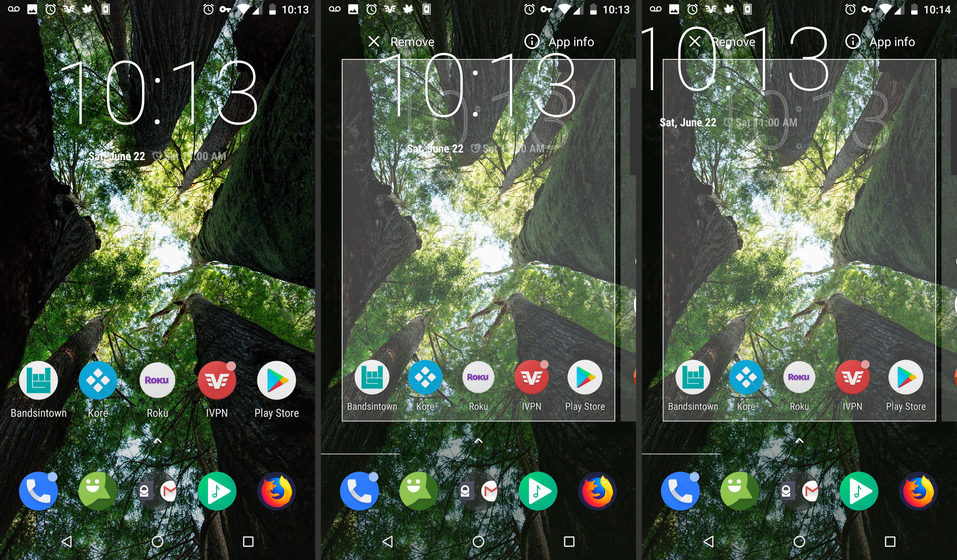Tap Remove to delete widget
Viewport: 957px width, 560px height.
coord(394,41)
